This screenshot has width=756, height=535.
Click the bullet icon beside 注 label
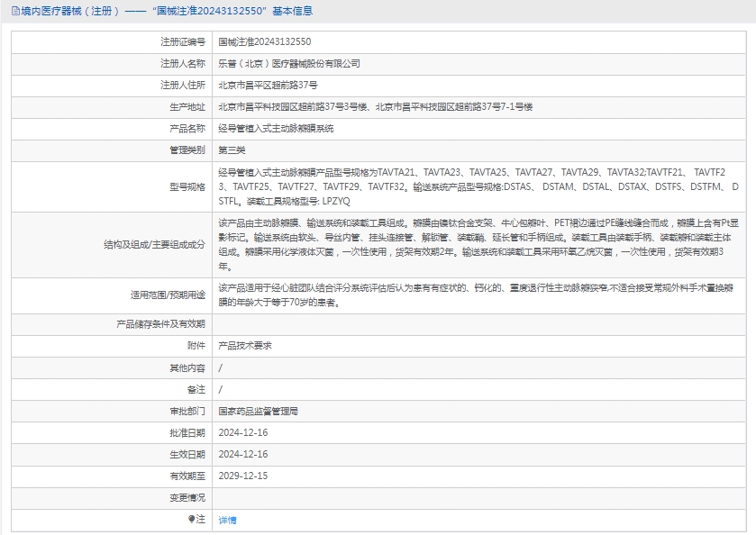191,520
